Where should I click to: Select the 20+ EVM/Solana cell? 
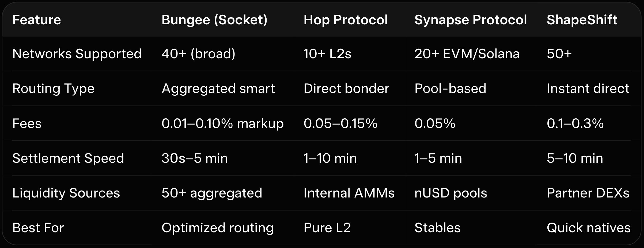(467, 54)
